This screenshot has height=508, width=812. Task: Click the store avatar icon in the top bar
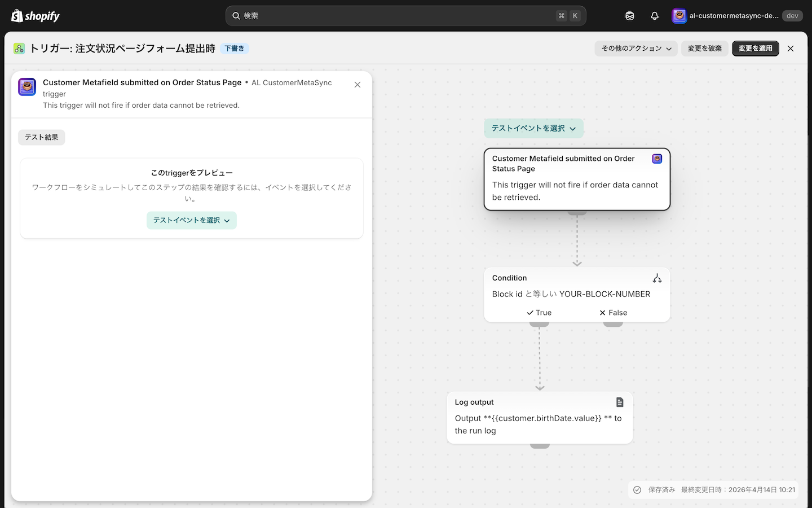tap(679, 16)
